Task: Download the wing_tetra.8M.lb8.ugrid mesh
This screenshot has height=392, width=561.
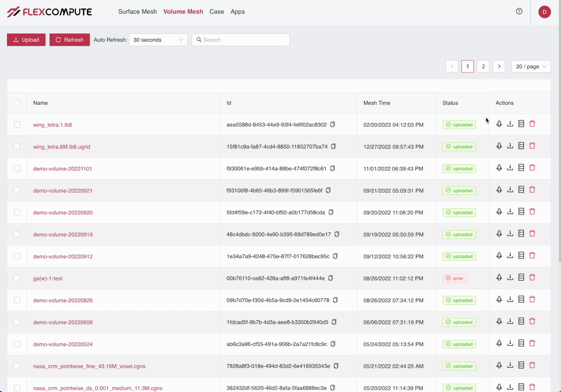Action: [510, 146]
